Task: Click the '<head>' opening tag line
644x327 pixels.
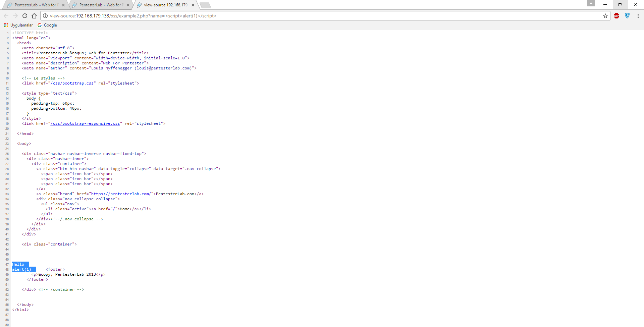Action: 24,43
